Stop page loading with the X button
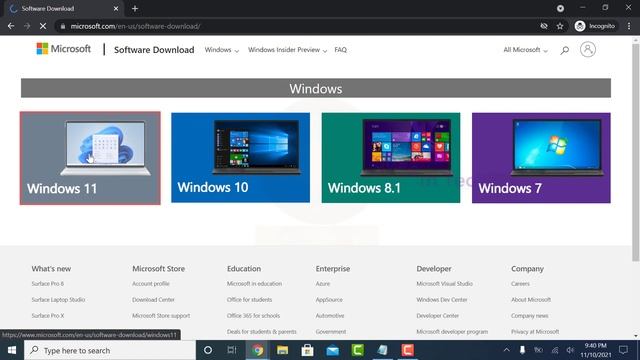This screenshot has width=640, height=360. click(43, 26)
